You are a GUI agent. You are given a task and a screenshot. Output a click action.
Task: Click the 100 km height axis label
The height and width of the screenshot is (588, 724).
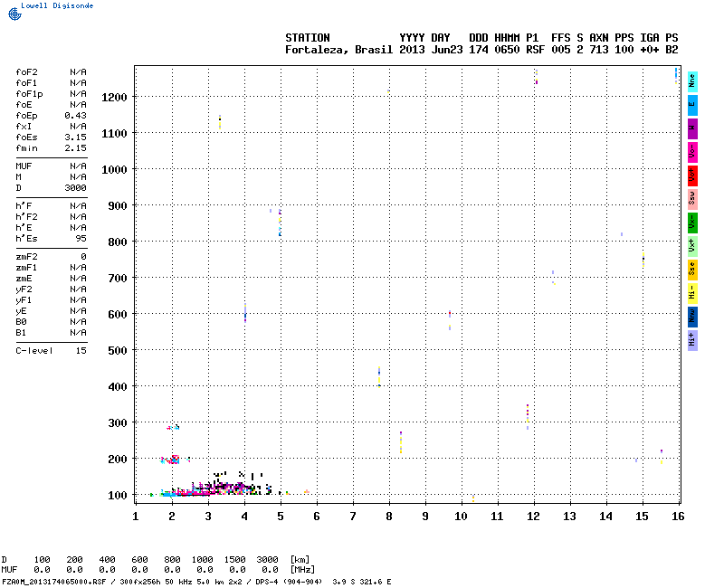click(x=118, y=496)
